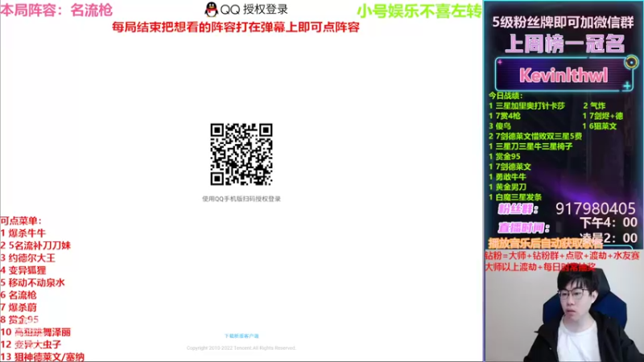
Task: Click record line '2 气炸'
Action: pyautogui.click(x=594, y=106)
